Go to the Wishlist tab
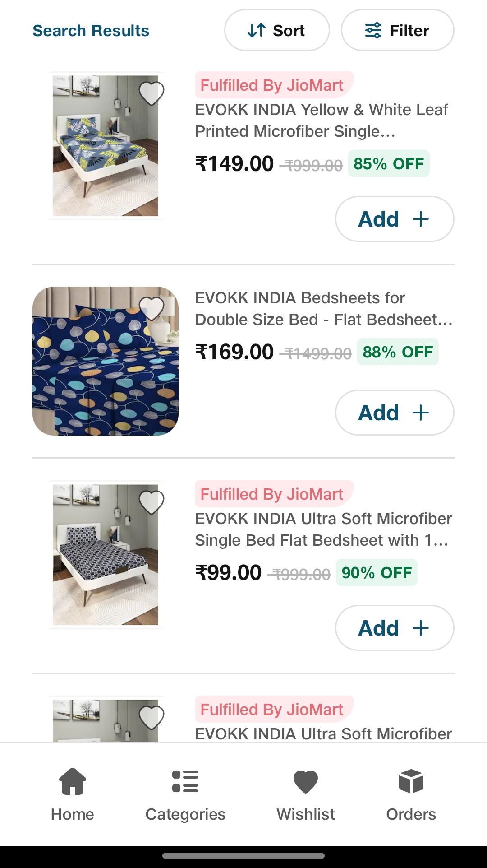 tap(306, 794)
